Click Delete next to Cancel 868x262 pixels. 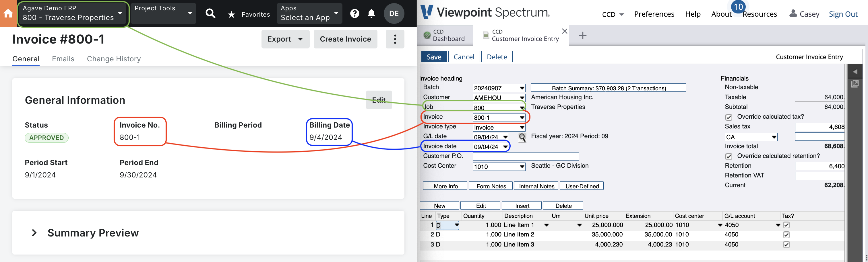pos(497,57)
